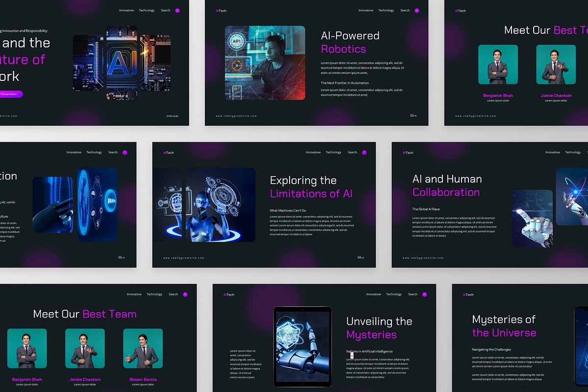Click the purple search icon on the Unveiling the Mysteries slide

424,294
